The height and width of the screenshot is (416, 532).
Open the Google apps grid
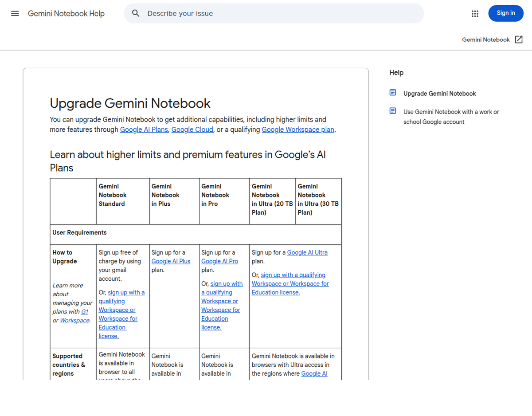click(475, 13)
